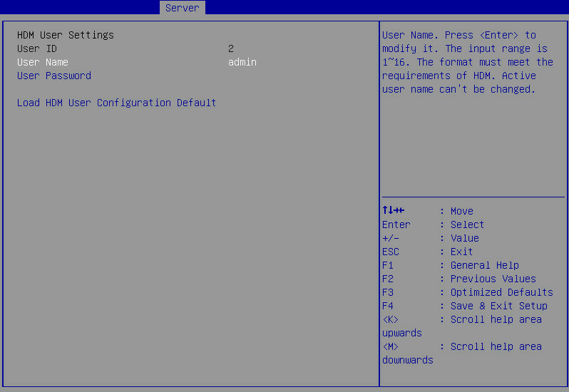569x392 pixels.
Task: Click the Enter : Select hint
Action: point(433,225)
